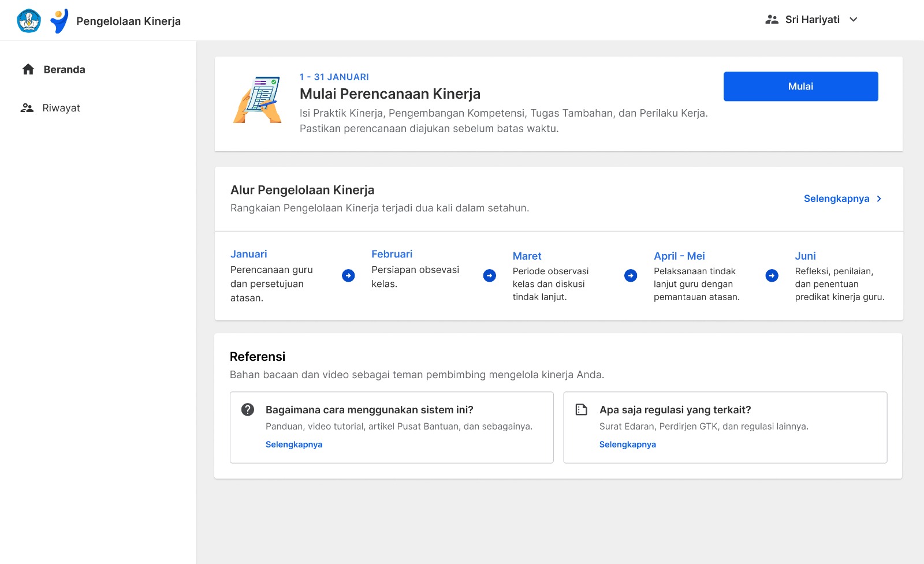This screenshot has width=924, height=564.
Task: Open Selengkapnya link under system usage guide
Action: (x=294, y=445)
